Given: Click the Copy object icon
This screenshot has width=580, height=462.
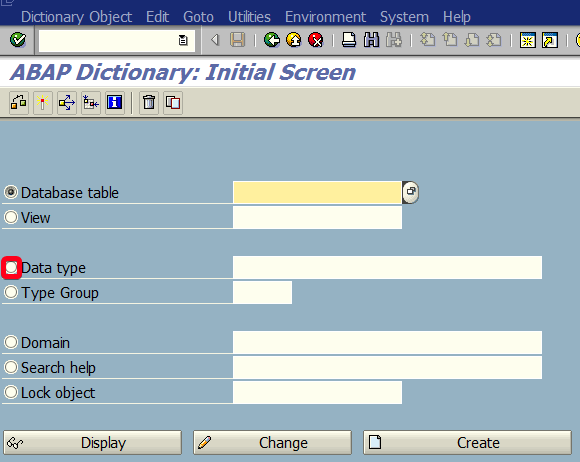Looking at the screenshot, I should coord(173,102).
